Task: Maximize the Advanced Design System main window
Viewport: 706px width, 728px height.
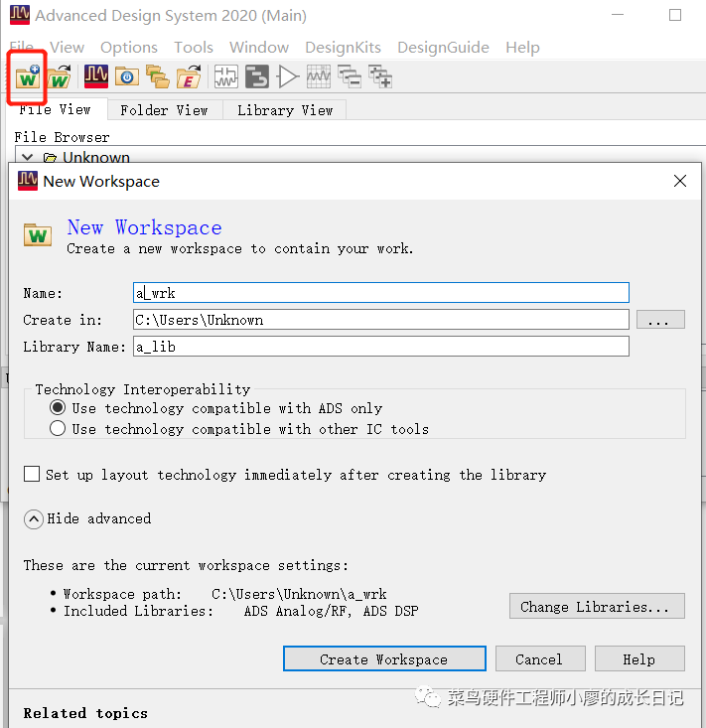Action: pos(675,15)
